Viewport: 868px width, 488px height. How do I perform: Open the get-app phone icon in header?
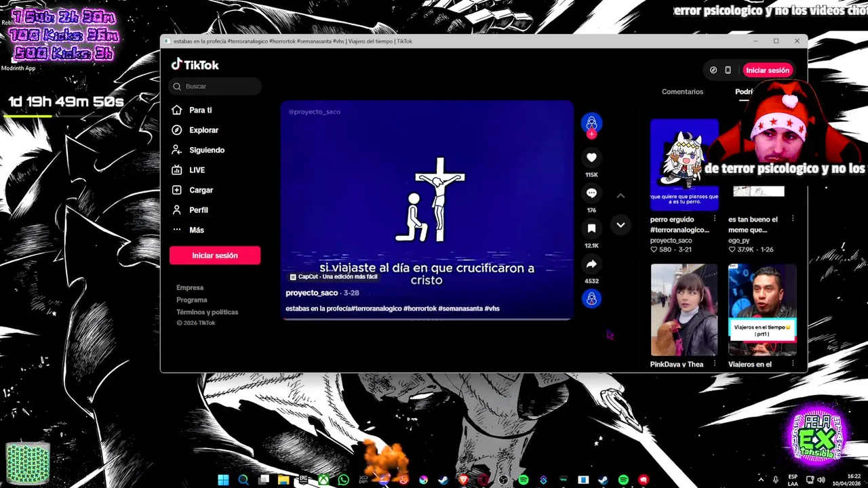(x=728, y=70)
